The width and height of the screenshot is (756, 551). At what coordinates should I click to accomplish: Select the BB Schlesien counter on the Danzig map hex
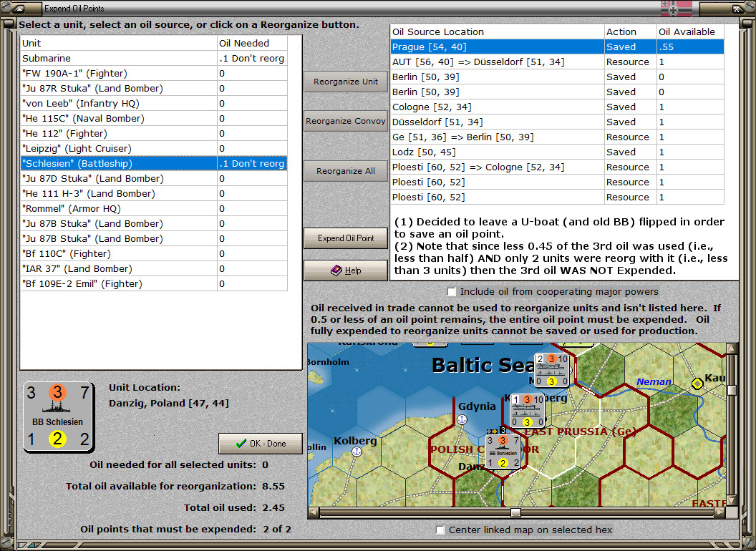click(x=503, y=452)
